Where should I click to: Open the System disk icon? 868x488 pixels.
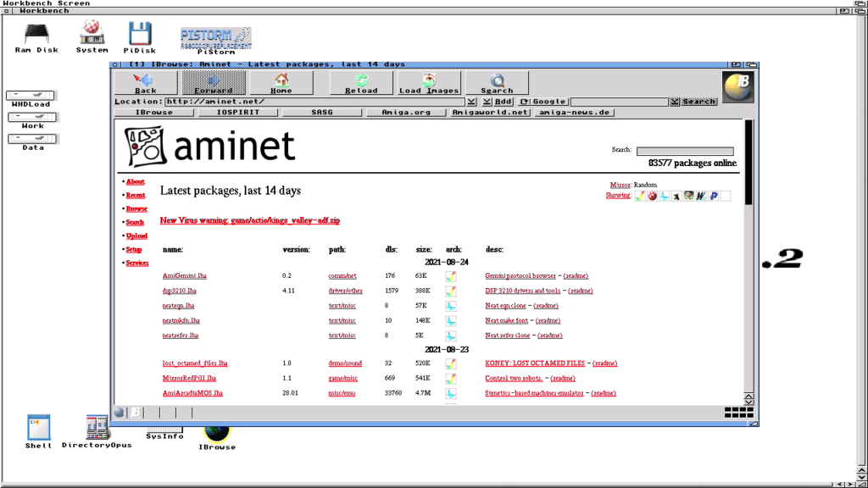(x=92, y=36)
